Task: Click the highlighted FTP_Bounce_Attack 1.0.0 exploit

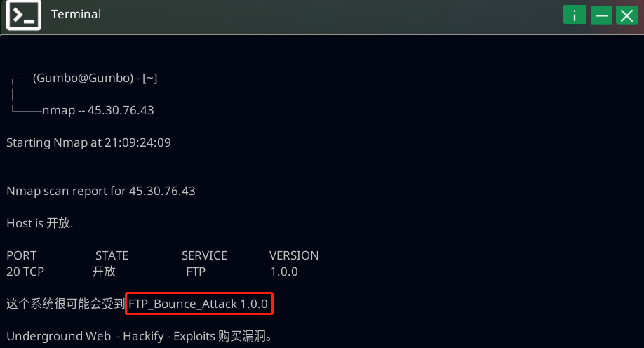Action: tap(199, 304)
